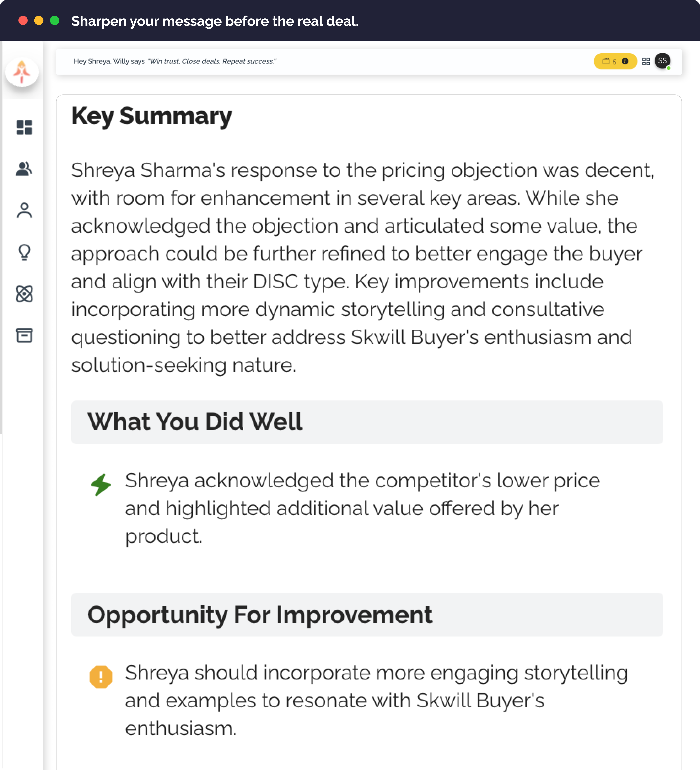Click the green maximize window button
Viewport: 700px width, 770px height.
click(55, 21)
